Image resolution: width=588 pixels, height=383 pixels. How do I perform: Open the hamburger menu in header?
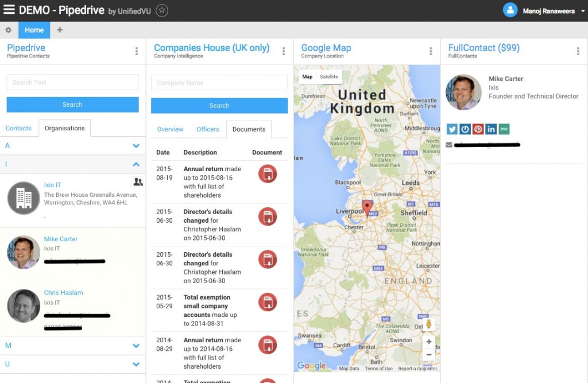click(9, 10)
